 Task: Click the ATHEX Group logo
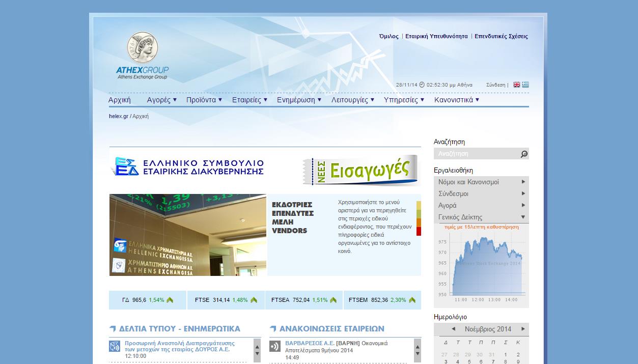pos(143,56)
